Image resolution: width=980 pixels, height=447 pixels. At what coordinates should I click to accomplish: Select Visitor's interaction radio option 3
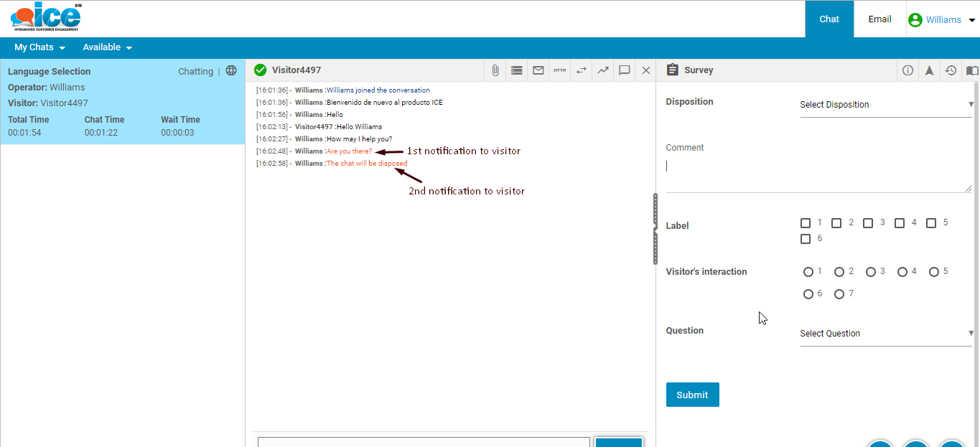click(871, 272)
